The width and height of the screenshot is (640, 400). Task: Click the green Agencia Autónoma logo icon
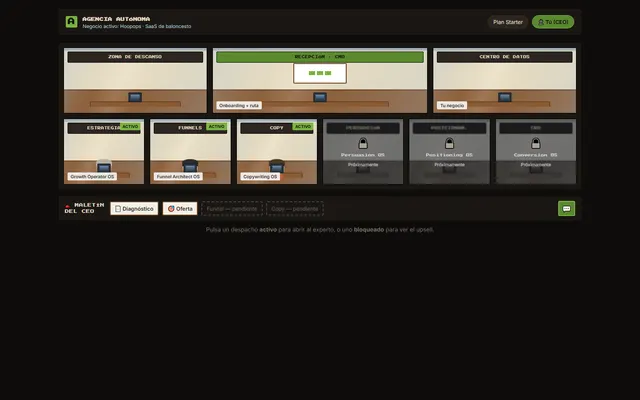tap(71, 22)
